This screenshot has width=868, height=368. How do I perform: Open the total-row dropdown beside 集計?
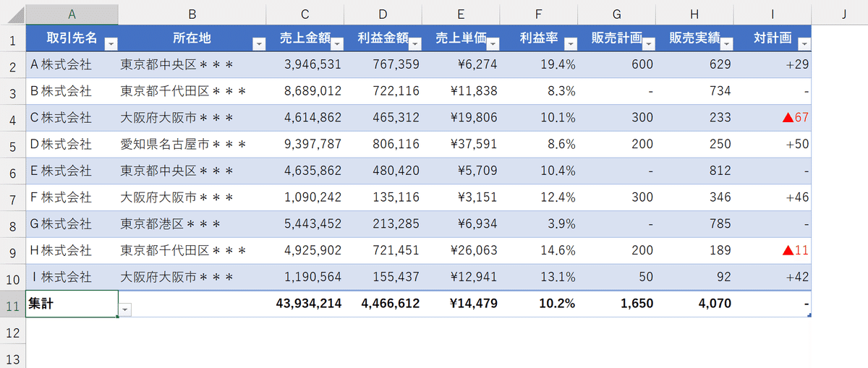tap(125, 309)
